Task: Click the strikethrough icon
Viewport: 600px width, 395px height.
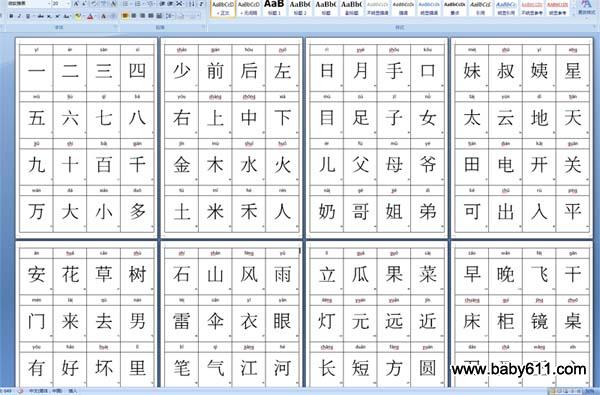Action: pyautogui.click(x=40, y=16)
